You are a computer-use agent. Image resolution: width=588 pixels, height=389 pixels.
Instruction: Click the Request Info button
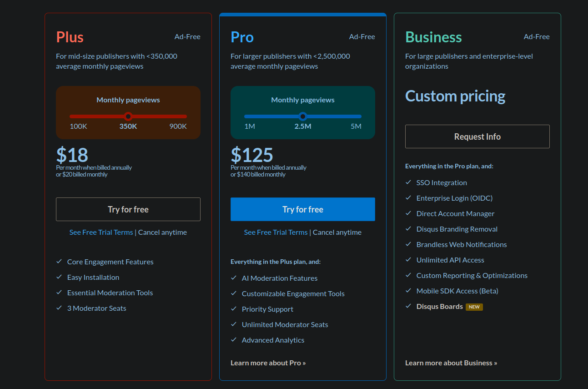pos(477,136)
